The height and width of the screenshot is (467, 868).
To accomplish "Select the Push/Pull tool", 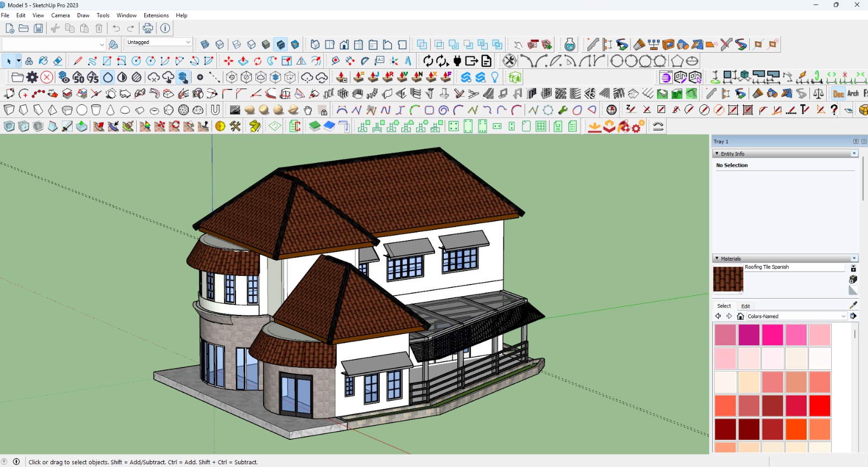I will pyautogui.click(x=243, y=61).
